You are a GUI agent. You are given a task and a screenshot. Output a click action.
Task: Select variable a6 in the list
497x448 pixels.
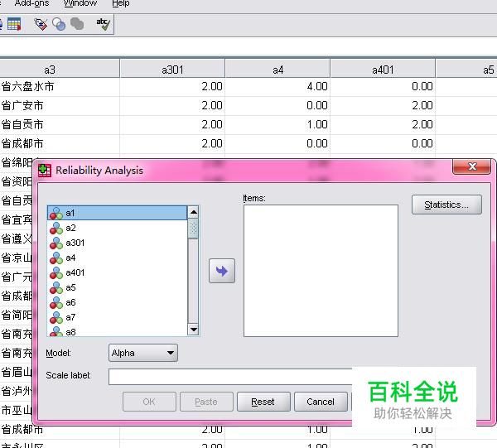(x=117, y=302)
